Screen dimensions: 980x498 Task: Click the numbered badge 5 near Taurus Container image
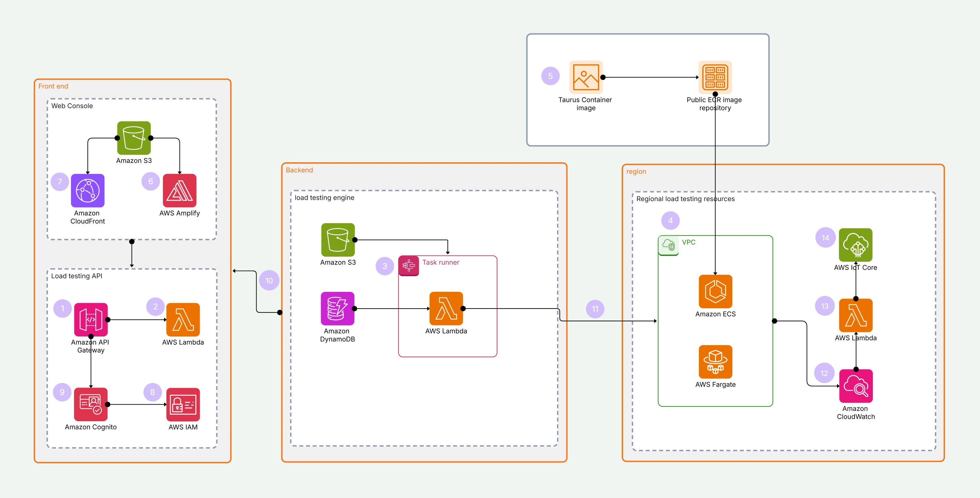pyautogui.click(x=550, y=76)
